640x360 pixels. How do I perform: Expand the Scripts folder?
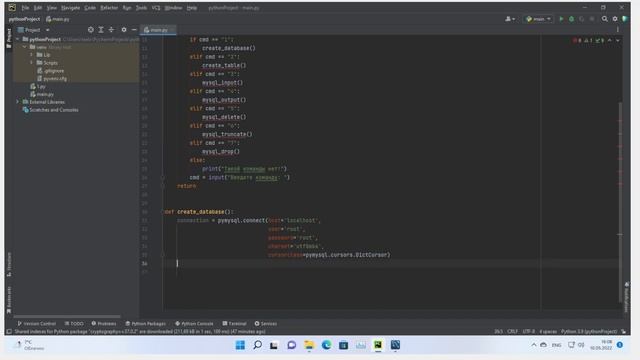[x=31, y=62]
